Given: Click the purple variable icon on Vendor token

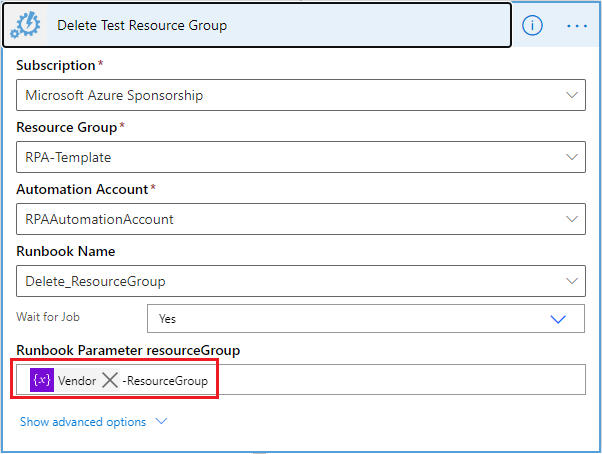Looking at the screenshot, I should click(42, 380).
